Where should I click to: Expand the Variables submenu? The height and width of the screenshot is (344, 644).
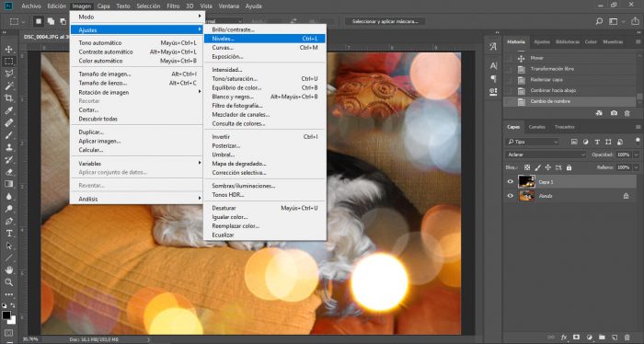(137, 164)
